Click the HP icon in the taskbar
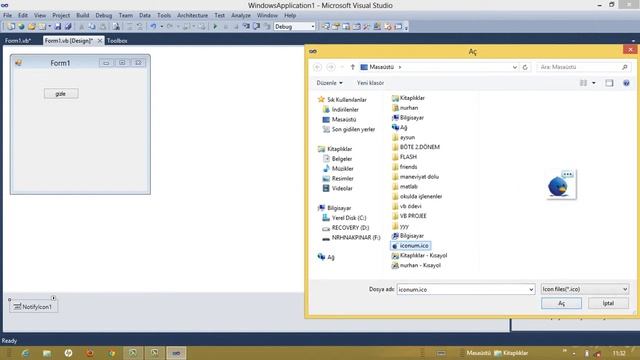This screenshot has width=640, height=360. click(68, 353)
